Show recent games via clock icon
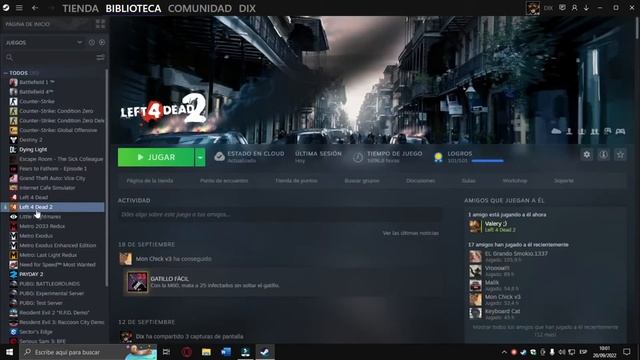640x360 pixels. (92, 42)
